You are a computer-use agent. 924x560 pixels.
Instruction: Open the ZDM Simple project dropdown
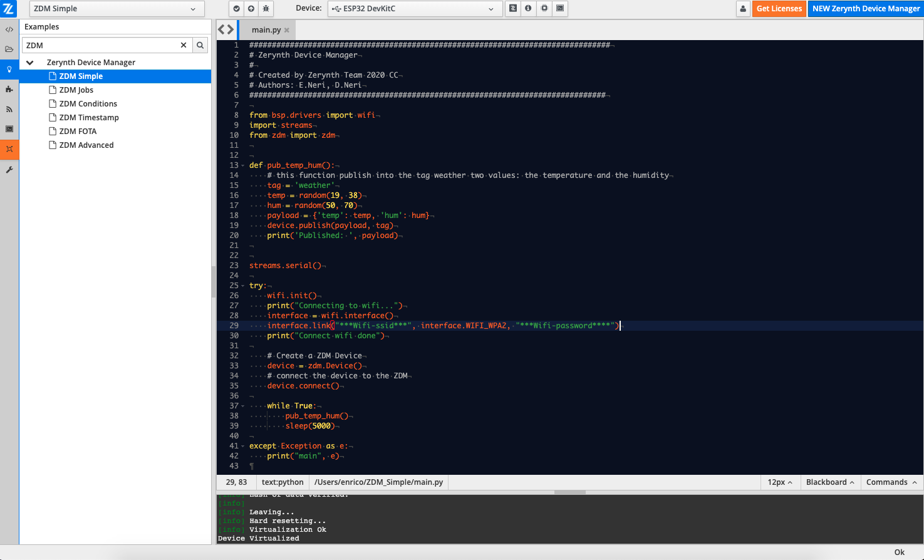[116, 9]
